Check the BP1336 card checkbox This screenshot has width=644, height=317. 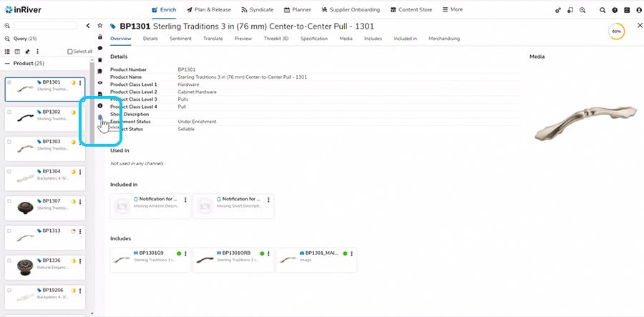[x=9, y=260]
